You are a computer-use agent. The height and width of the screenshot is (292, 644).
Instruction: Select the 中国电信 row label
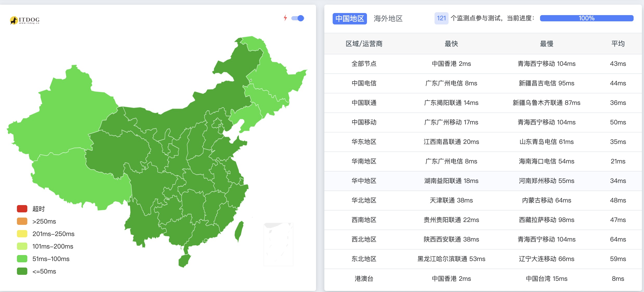(x=364, y=83)
